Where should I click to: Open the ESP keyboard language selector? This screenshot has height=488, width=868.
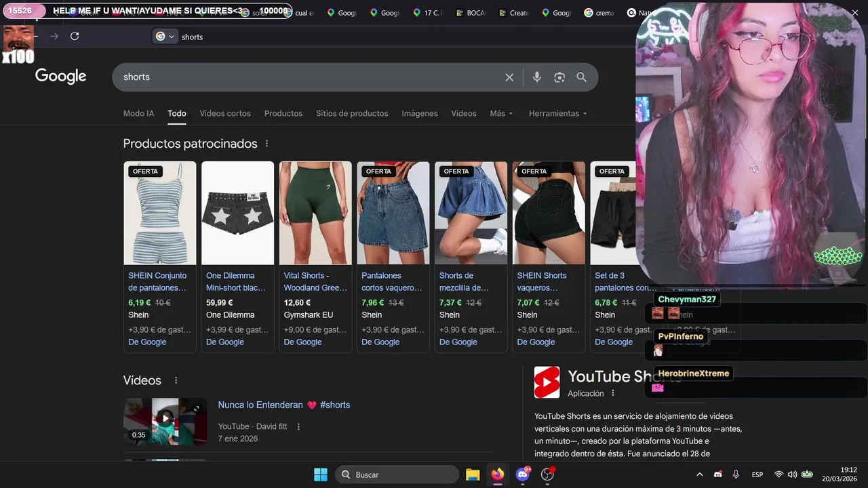click(x=757, y=474)
